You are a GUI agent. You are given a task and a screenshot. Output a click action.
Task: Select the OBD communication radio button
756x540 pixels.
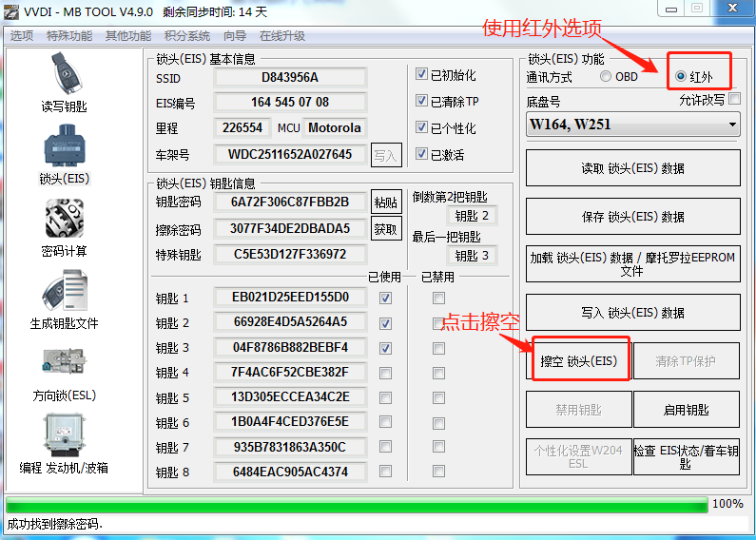point(606,77)
